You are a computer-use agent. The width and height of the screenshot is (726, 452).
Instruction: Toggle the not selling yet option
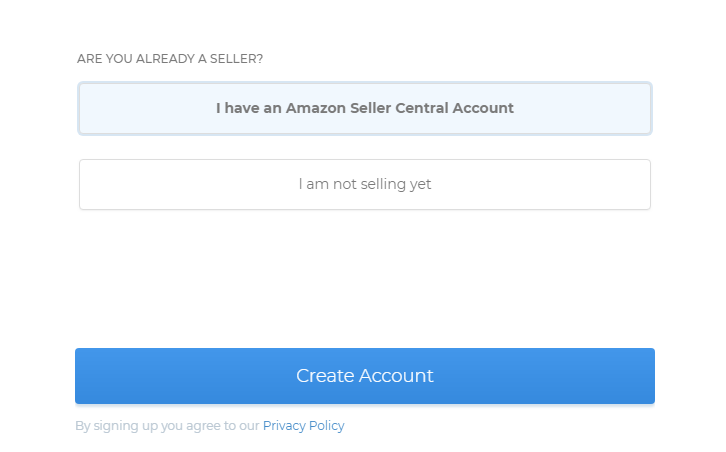(365, 185)
